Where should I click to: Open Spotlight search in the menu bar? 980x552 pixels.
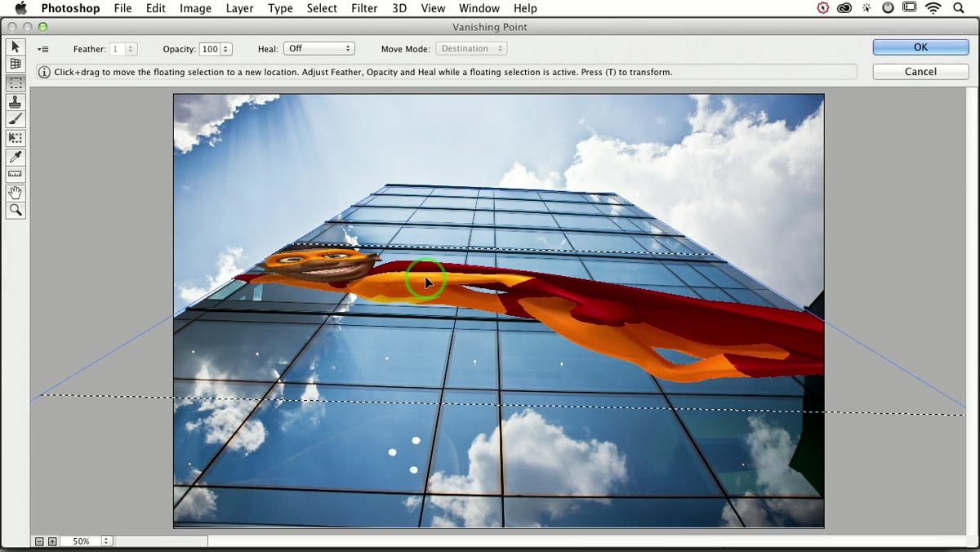959,8
